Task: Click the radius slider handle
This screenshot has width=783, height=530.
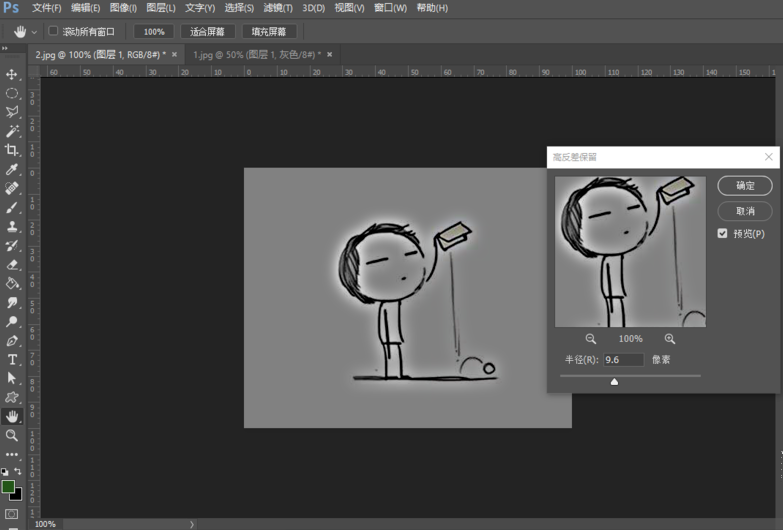Action: [614, 381]
